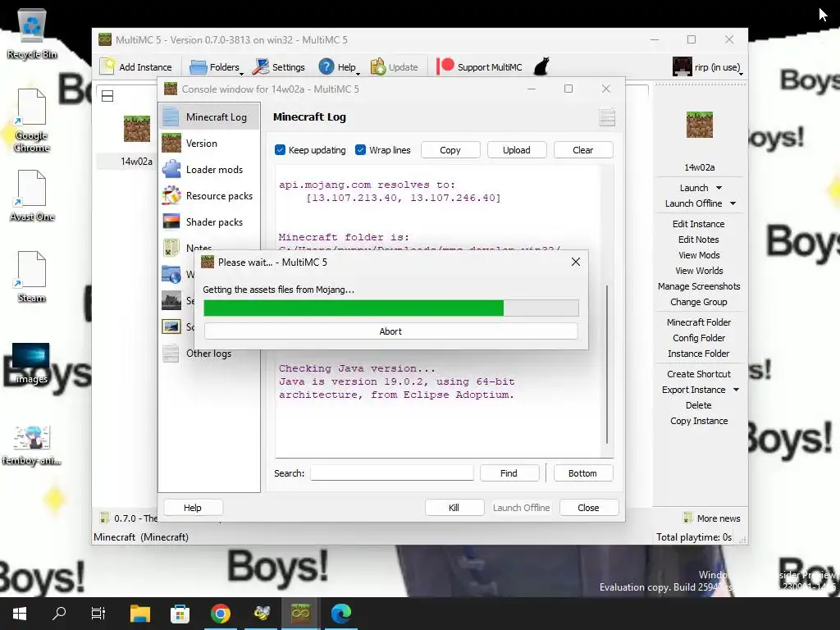The image size is (840, 630).
Task: Expand the Launch dropdown arrow
Action: pyautogui.click(x=719, y=188)
